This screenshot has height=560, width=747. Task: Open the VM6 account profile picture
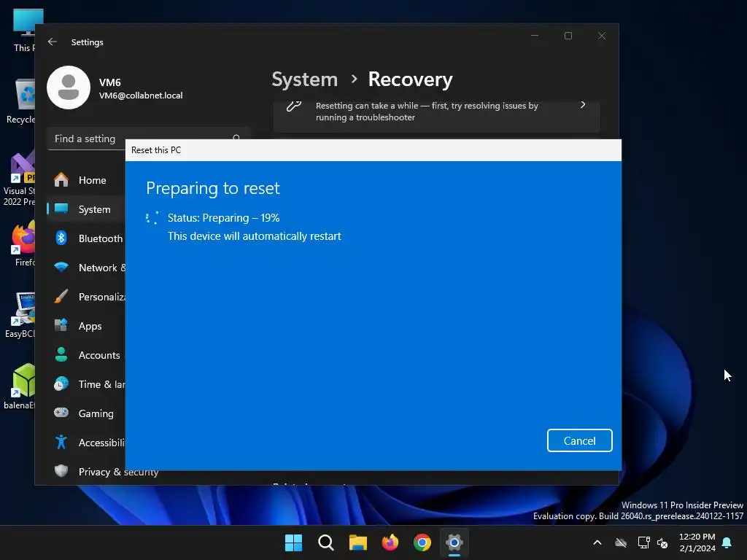click(69, 87)
